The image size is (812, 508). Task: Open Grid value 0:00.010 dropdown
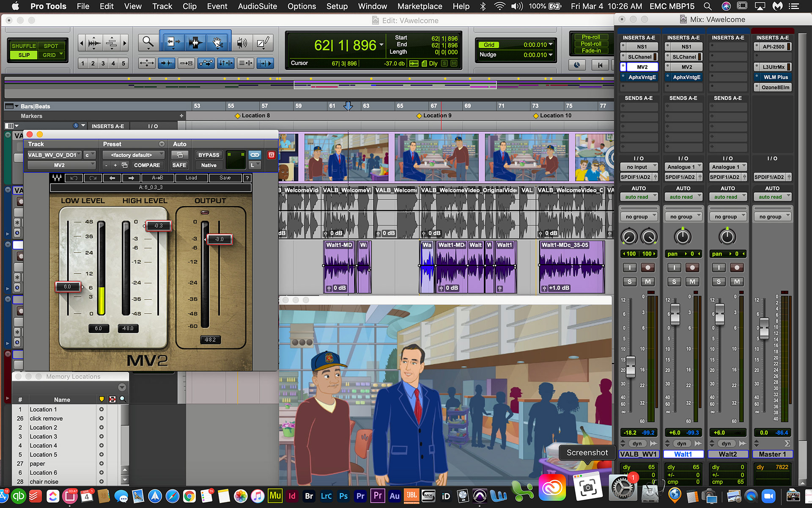(x=538, y=44)
